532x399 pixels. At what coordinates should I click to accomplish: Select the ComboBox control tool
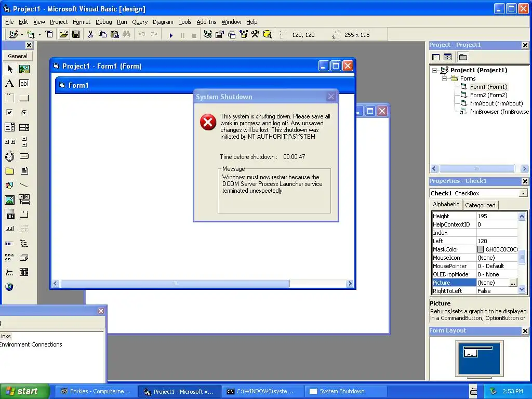(10, 127)
